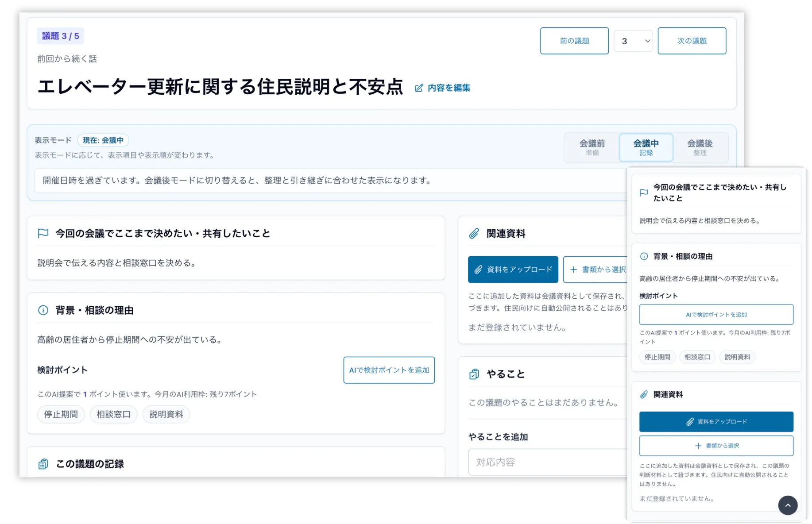The height and width of the screenshot is (524, 812).
Task: Click AIで検討ポイントを追加 in the desktop view
Action: (389, 370)
